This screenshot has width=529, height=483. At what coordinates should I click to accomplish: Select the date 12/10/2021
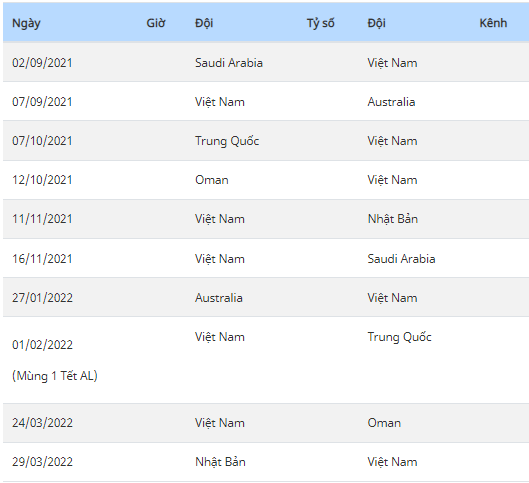click(x=42, y=180)
